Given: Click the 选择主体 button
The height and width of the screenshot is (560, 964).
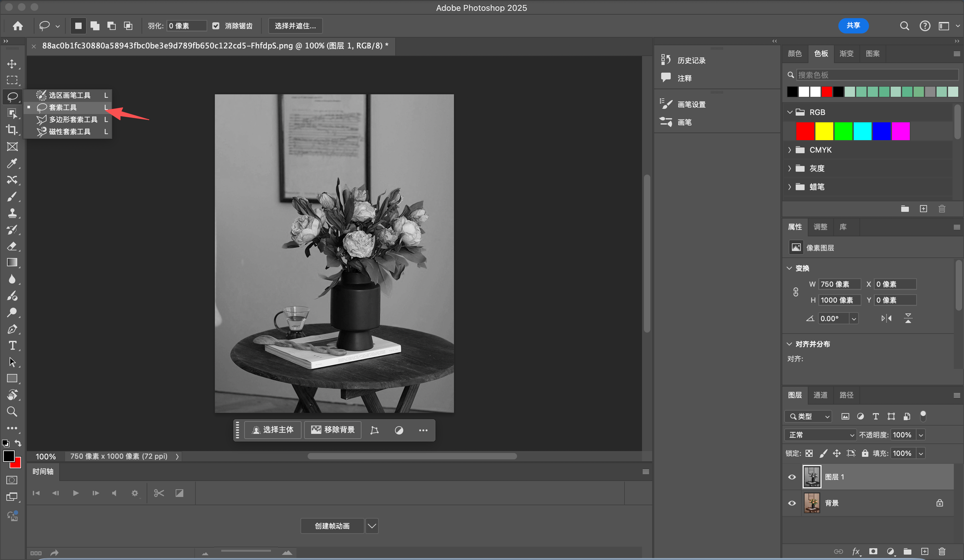Looking at the screenshot, I should click(x=273, y=430).
